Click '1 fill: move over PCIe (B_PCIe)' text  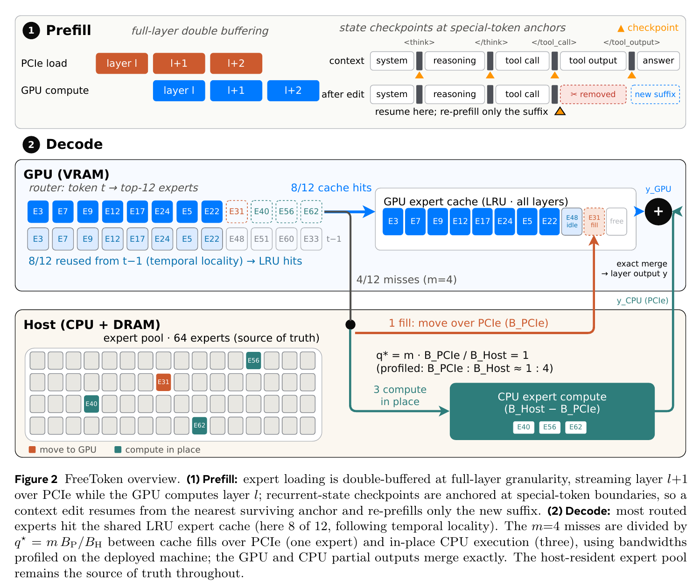469,323
